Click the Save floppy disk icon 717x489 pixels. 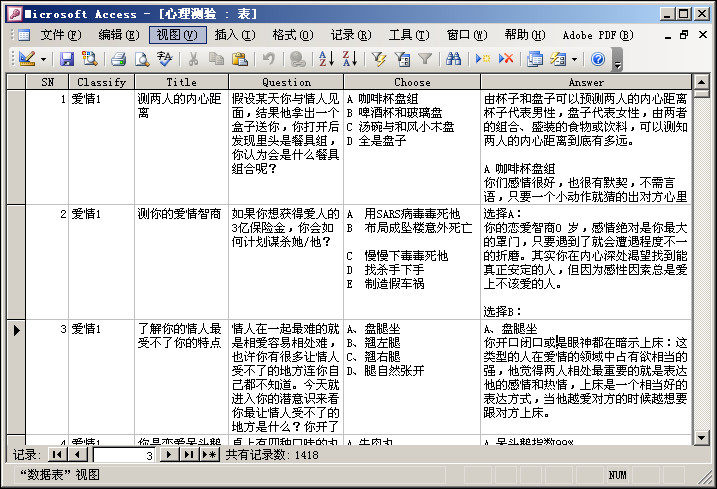(67, 59)
